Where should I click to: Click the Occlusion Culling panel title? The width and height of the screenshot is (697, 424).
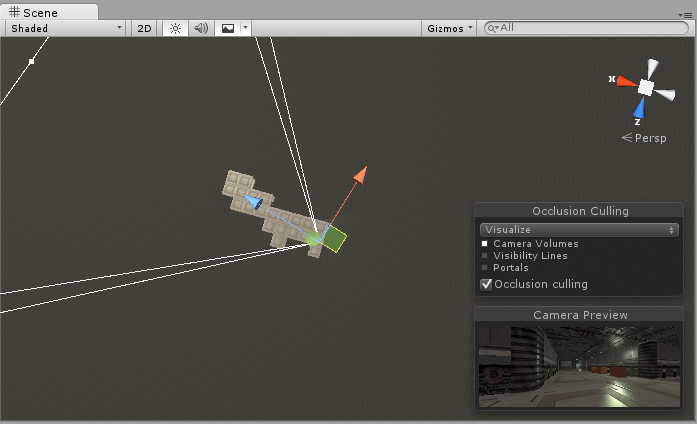581,211
